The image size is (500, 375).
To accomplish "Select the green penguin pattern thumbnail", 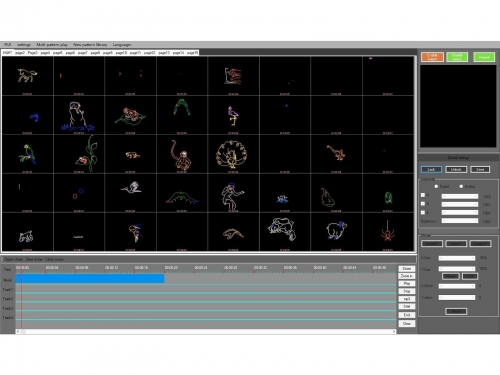I will click(x=388, y=193).
